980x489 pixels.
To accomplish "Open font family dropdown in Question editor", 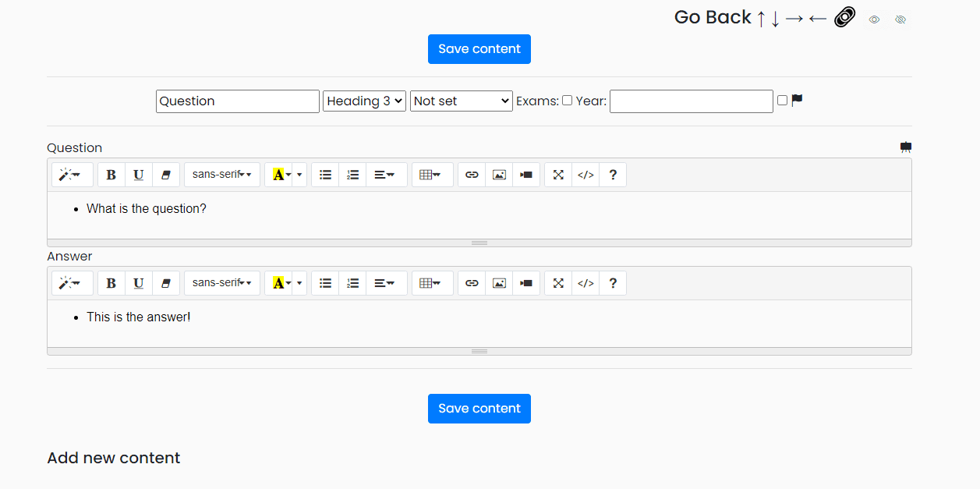I will pos(221,175).
